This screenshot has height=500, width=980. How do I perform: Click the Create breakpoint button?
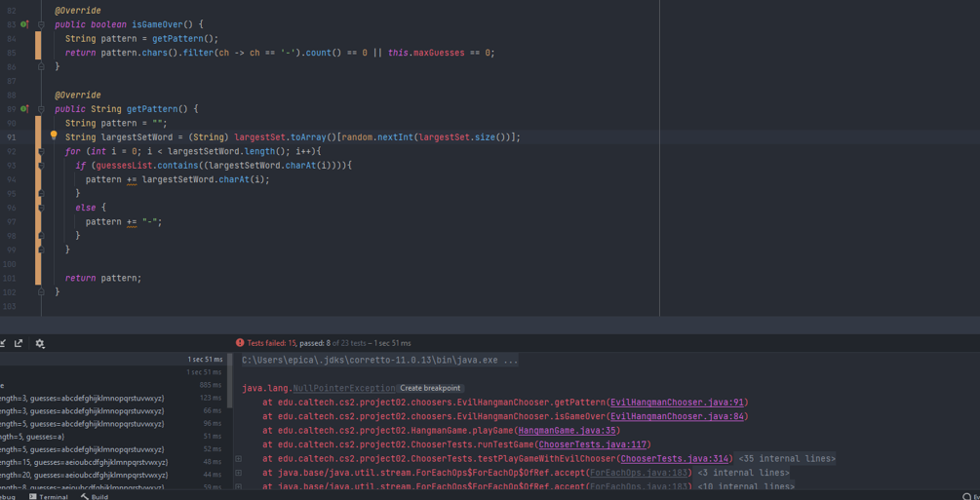point(430,388)
